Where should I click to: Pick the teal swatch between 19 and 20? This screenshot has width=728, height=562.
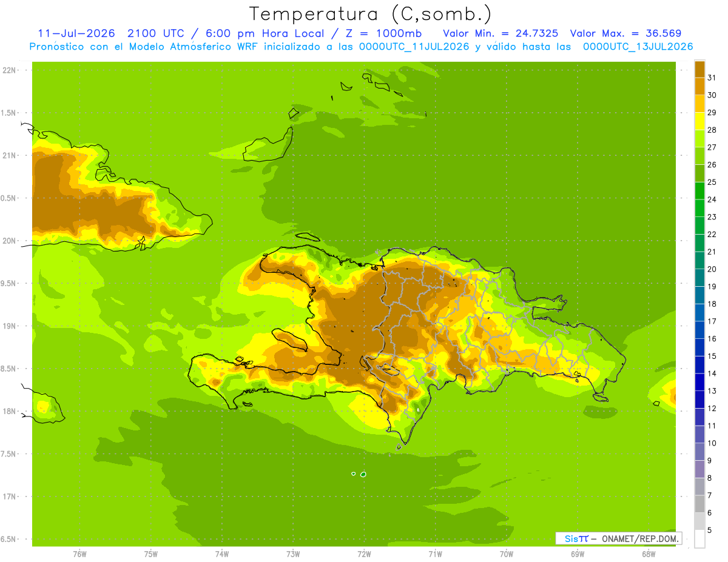click(699, 278)
